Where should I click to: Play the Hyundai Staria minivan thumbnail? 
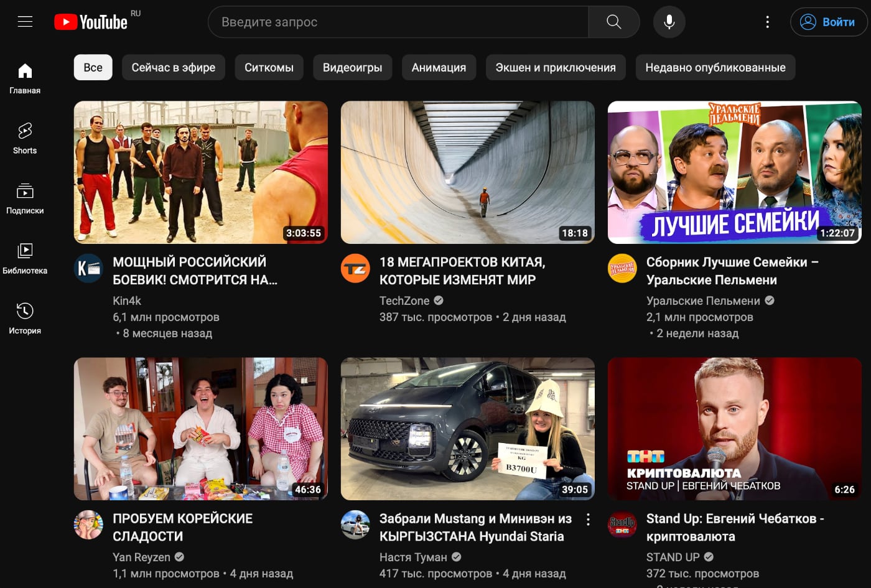(468, 429)
